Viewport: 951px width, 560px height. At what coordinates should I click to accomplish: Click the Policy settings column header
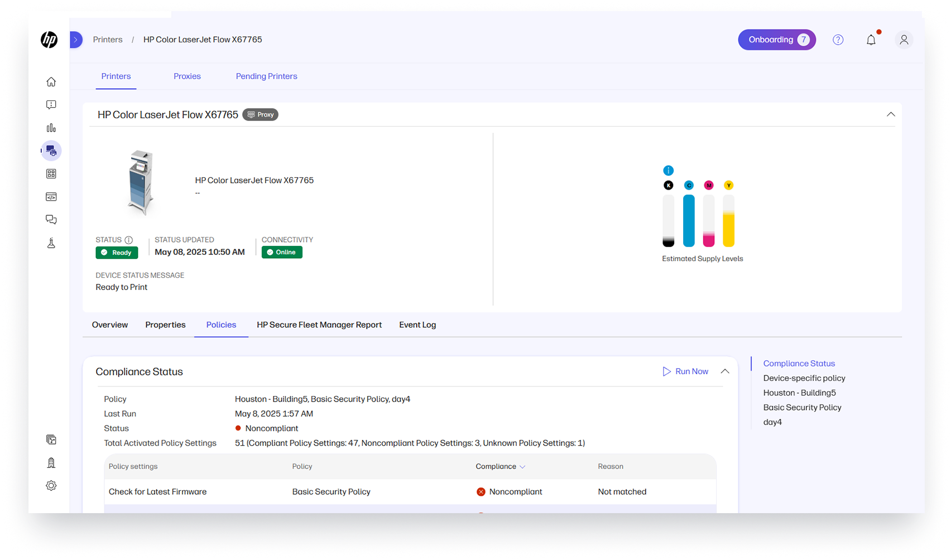tap(133, 466)
